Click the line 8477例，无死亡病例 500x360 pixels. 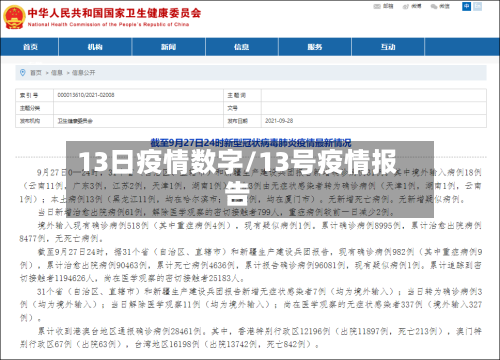point(61,239)
